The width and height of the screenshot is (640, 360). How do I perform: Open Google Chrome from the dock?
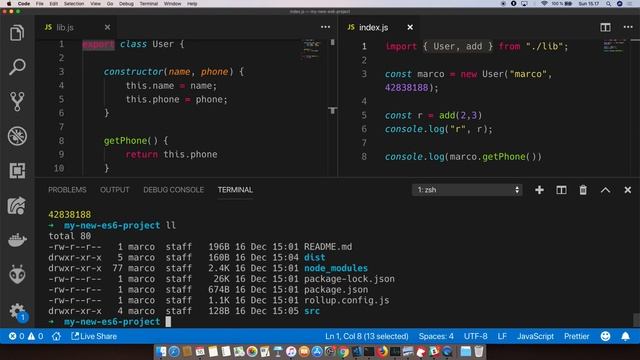coord(343,351)
